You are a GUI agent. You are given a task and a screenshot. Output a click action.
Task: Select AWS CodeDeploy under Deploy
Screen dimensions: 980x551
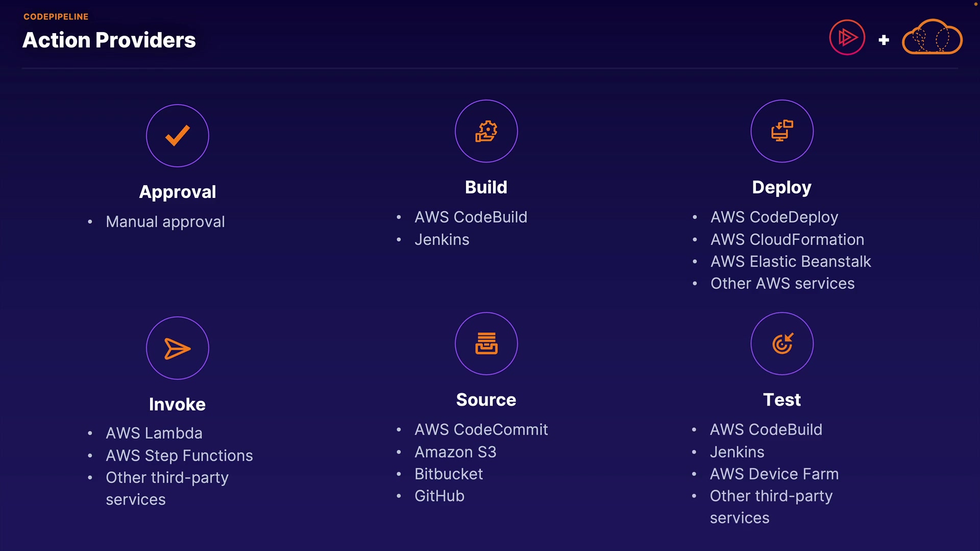[774, 217]
